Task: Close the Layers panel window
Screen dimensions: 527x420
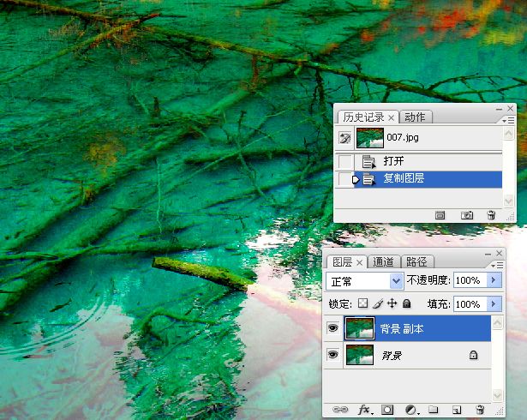Action: pos(499,253)
